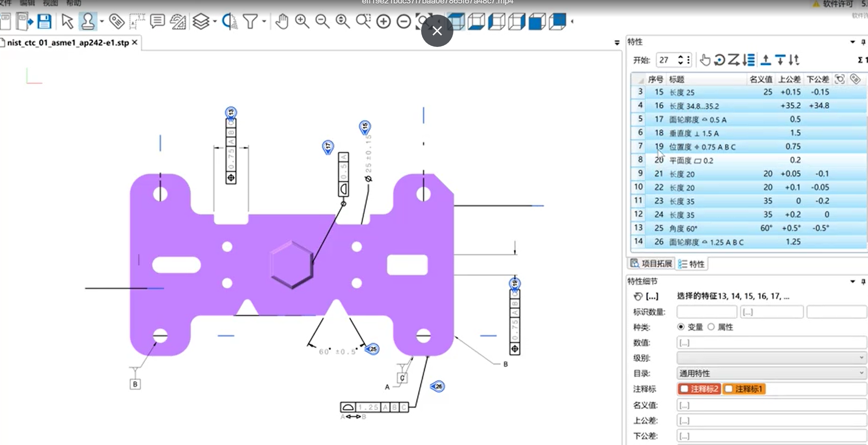Open the 目录 通用特性 dropdown
This screenshot has height=445, width=868.
pyautogui.click(x=771, y=373)
